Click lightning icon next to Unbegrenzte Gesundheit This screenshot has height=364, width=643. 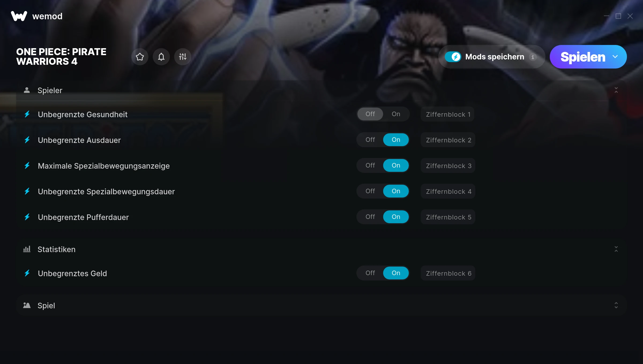[27, 114]
